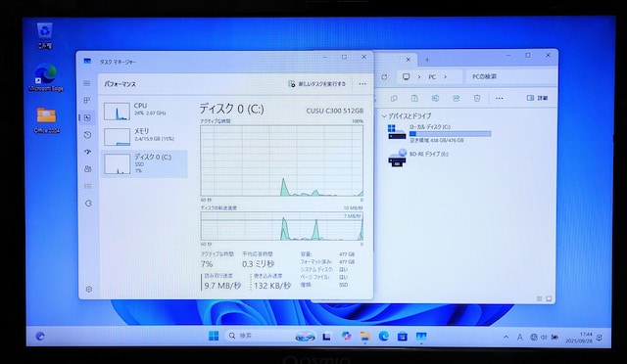Show hidden system tray icons chevron
The width and height of the screenshot is (627, 364).
point(506,338)
